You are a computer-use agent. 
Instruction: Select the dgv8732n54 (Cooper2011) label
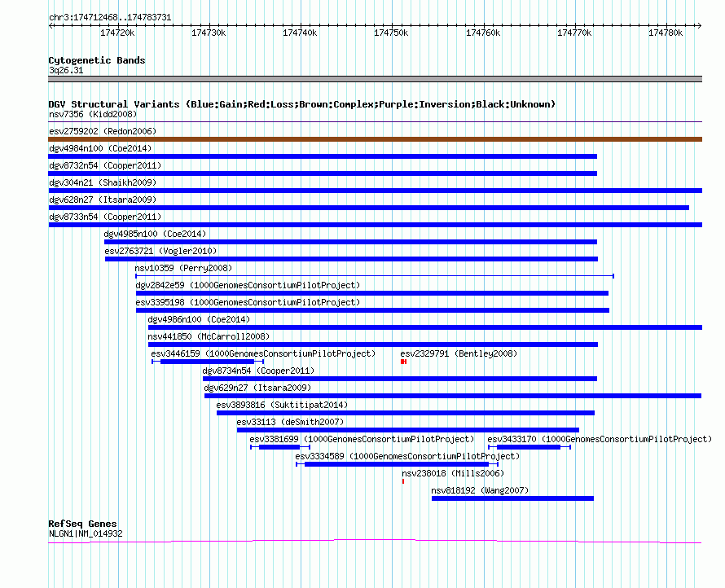pos(105,165)
